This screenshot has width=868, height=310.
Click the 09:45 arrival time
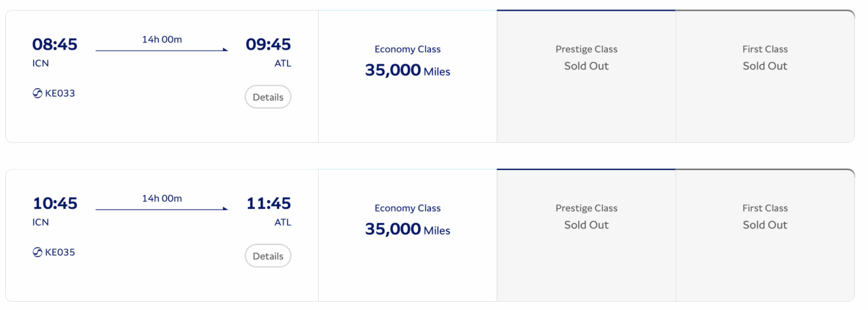pyautogui.click(x=268, y=45)
